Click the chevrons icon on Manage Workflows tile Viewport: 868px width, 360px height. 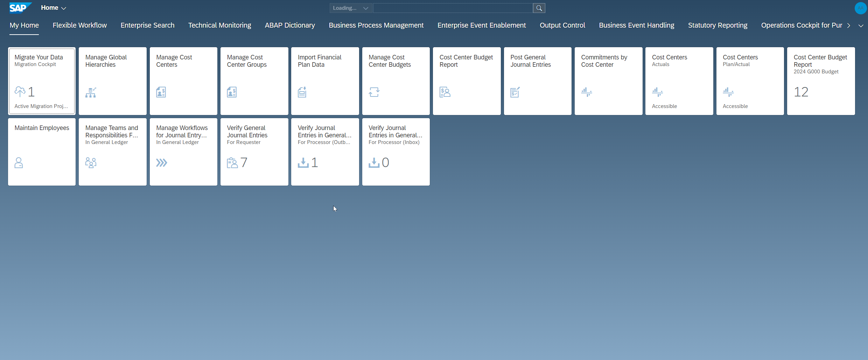tap(162, 163)
